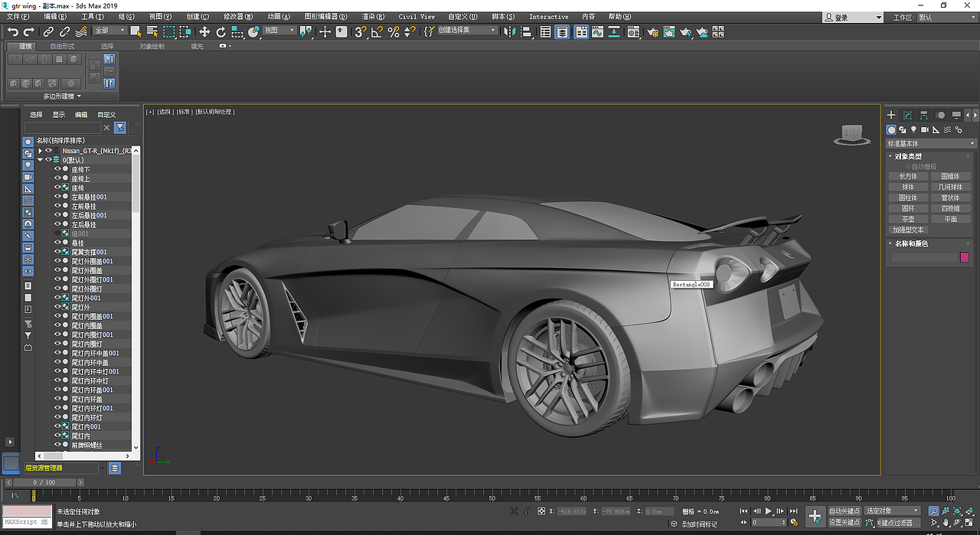This screenshot has height=535, width=980.
Task: Enable the 自动关键点 Auto Key toggle
Action: [845, 511]
